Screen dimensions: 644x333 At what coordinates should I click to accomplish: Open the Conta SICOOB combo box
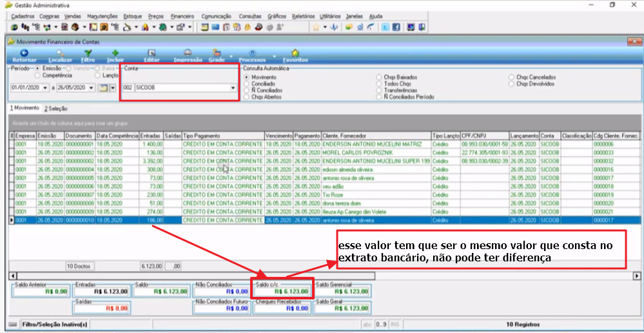(233, 88)
